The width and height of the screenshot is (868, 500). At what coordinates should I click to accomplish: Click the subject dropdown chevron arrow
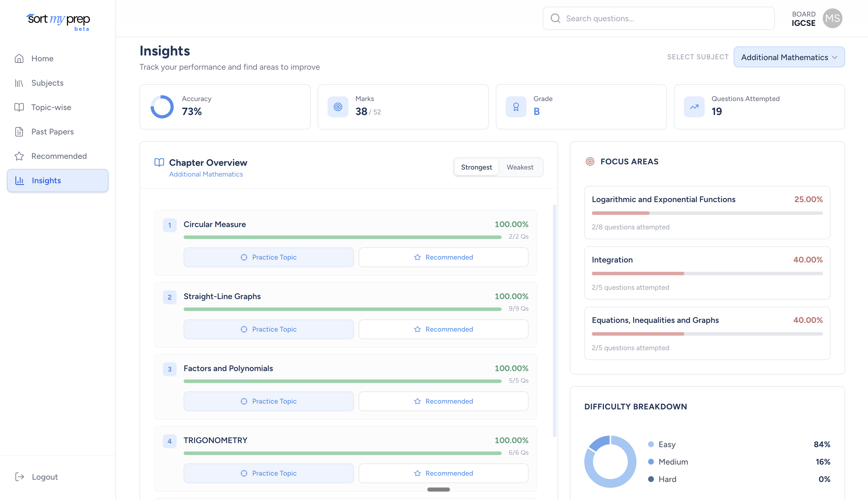click(835, 57)
